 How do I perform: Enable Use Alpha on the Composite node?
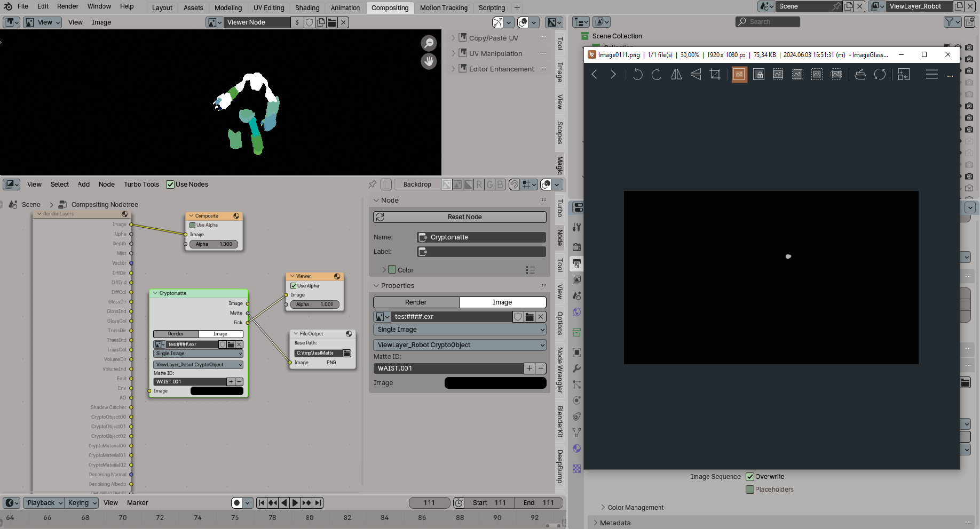pyautogui.click(x=193, y=225)
